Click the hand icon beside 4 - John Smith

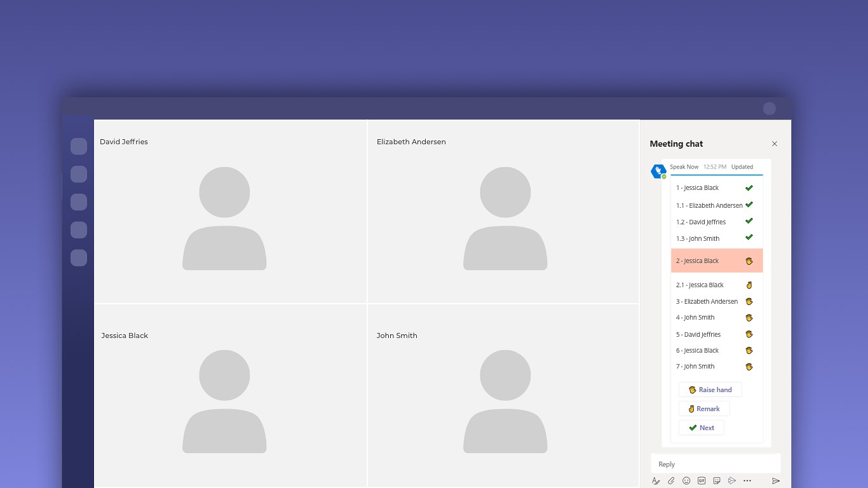pos(749,318)
